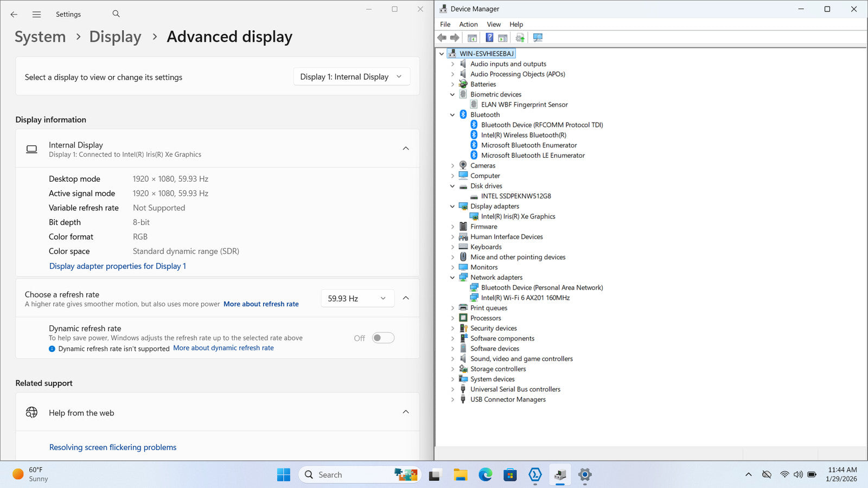
Task: Open the Display 1: Internal Display dropdown
Action: point(352,77)
